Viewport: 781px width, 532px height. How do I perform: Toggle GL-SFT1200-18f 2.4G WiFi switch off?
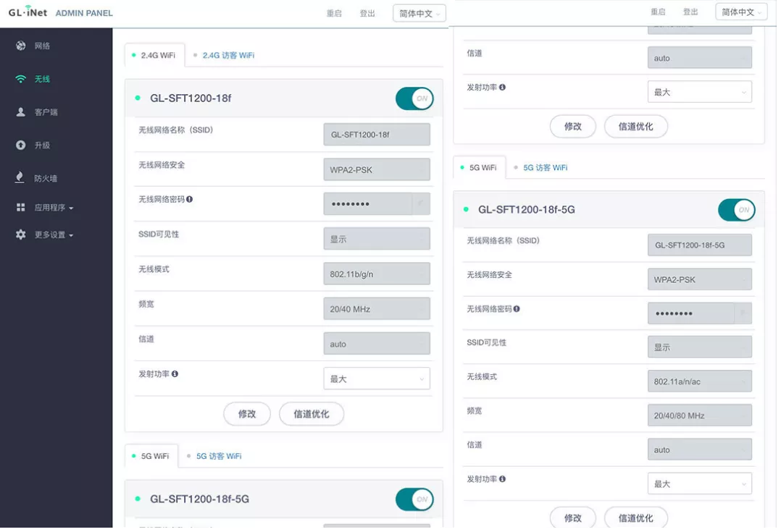(414, 98)
